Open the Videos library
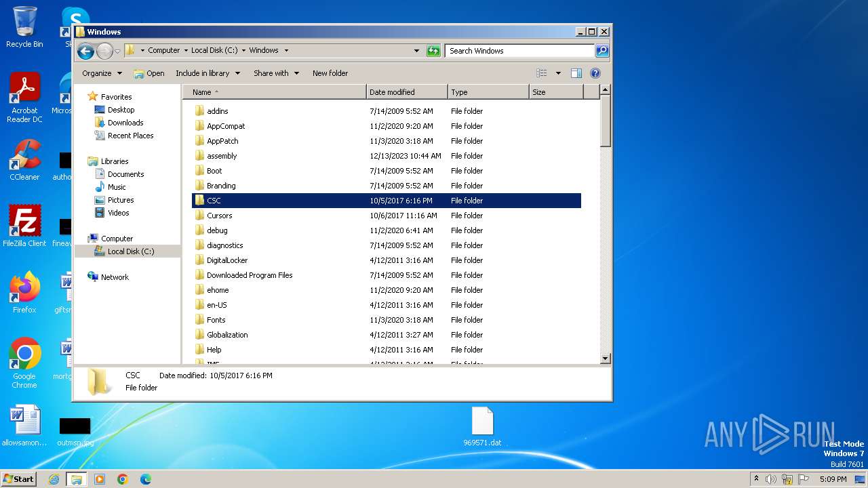The image size is (868, 488). (118, 213)
